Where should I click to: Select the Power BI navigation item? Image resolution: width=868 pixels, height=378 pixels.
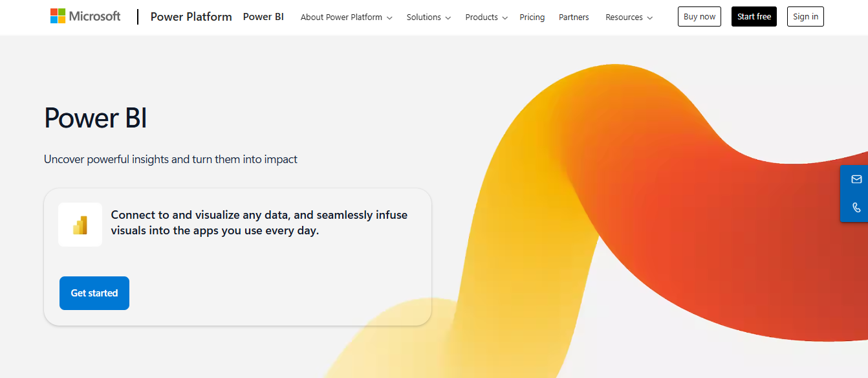[x=263, y=17]
